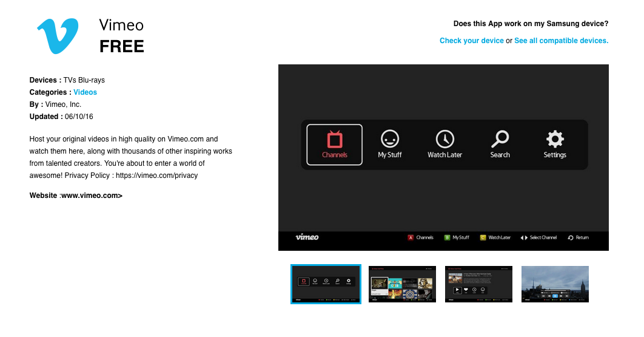Select the Settings gear icon in preview
The width and height of the screenshot is (644, 337).
tap(555, 139)
